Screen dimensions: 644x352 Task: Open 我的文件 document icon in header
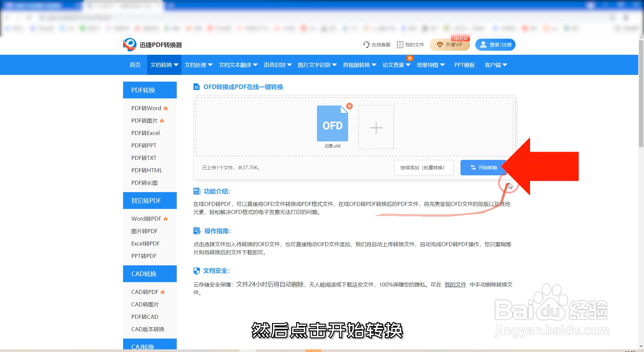tap(400, 44)
